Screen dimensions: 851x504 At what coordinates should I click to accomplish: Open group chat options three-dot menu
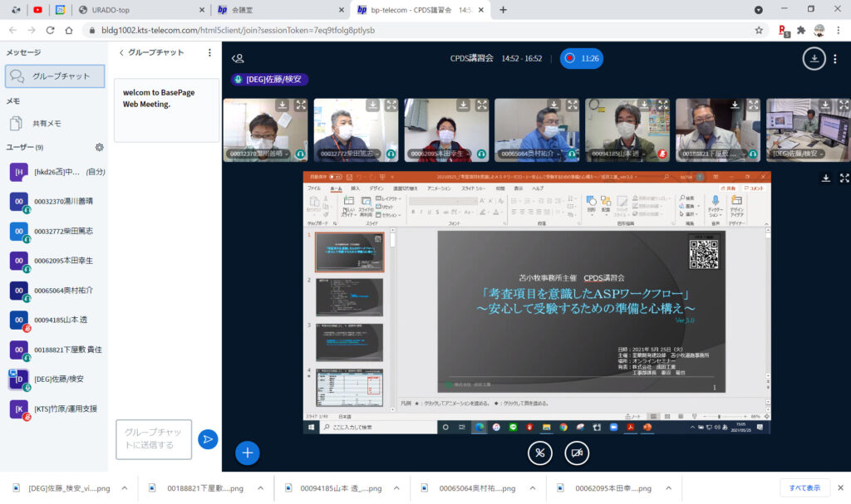209,52
